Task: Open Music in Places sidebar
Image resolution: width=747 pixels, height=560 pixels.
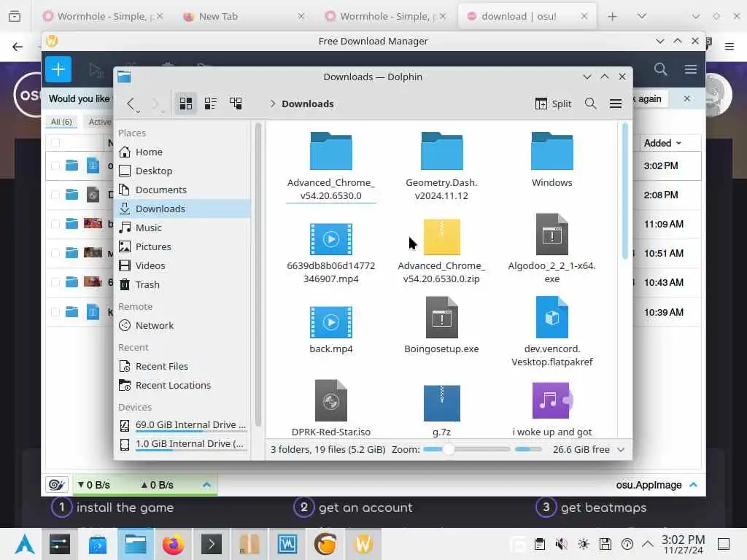Action: point(183,227)
